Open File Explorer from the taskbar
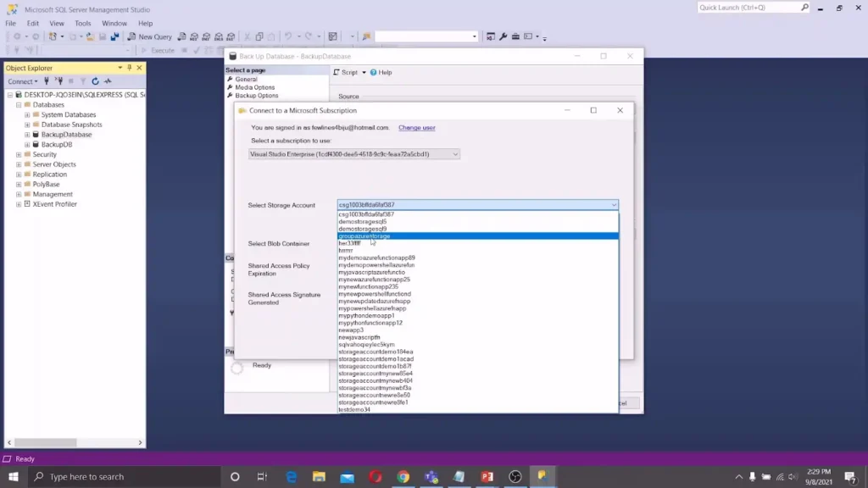 pyautogui.click(x=319, y=476)
